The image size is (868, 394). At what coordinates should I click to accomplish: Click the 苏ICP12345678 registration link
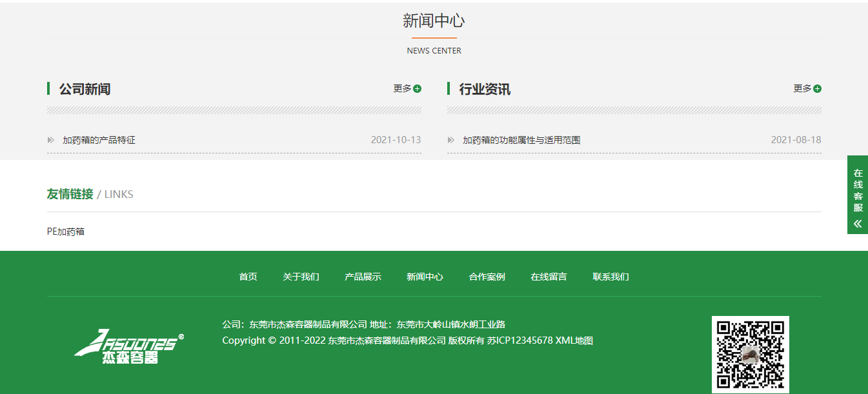[x=520, y=340]
